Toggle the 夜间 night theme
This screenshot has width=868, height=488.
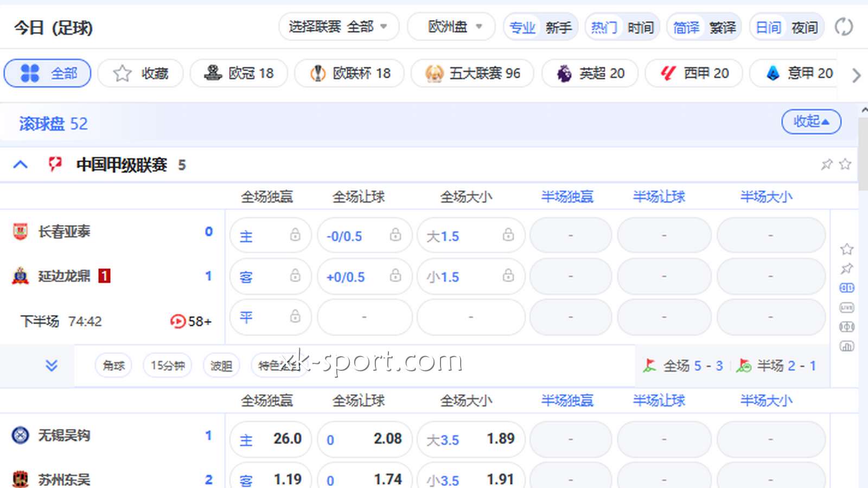pyautogui.click(x=805, y=27)
